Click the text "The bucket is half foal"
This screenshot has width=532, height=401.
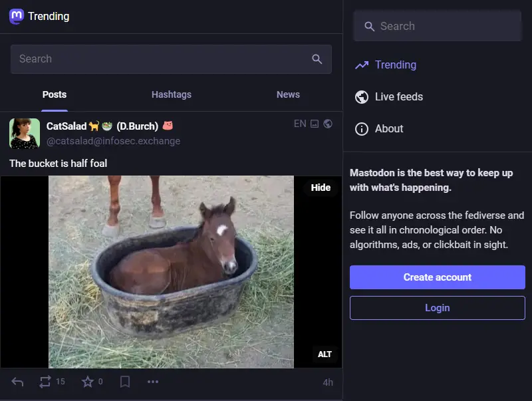point(58,164)
